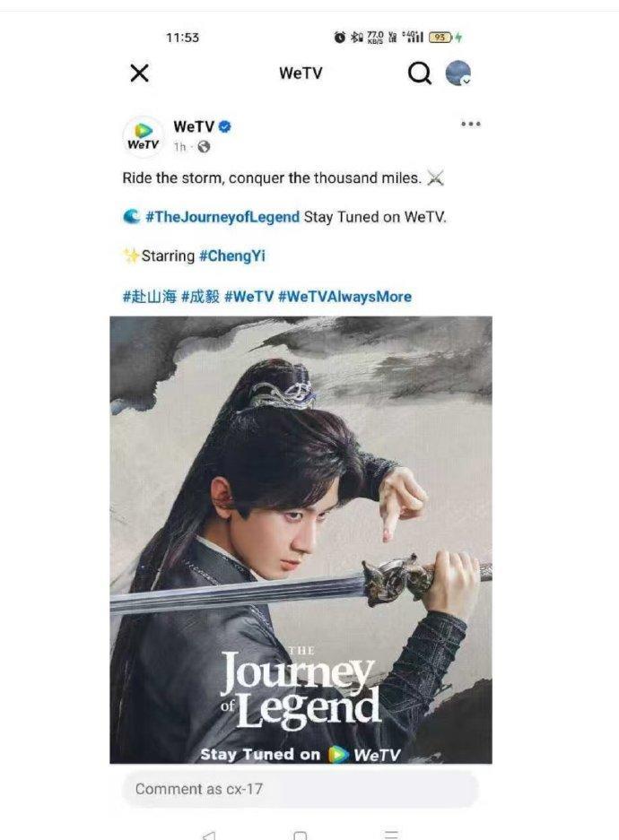
Task: Open search with magnifying glass icon
Action: click(420, 74)
